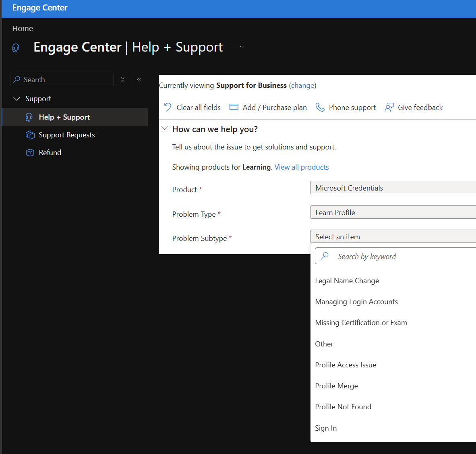Click the Home breadcrumb link
Image resolution: width=476 pixels, height=454 pixels.
23,29
